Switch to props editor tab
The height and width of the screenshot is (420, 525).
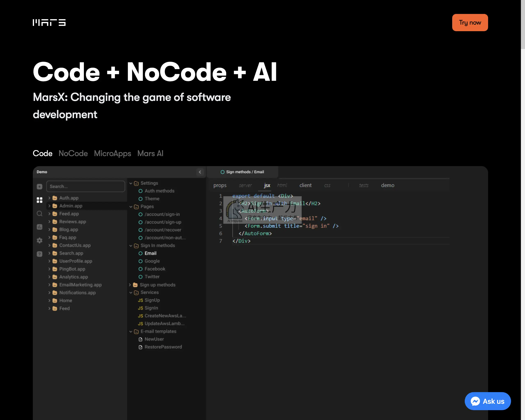[220, 185]
